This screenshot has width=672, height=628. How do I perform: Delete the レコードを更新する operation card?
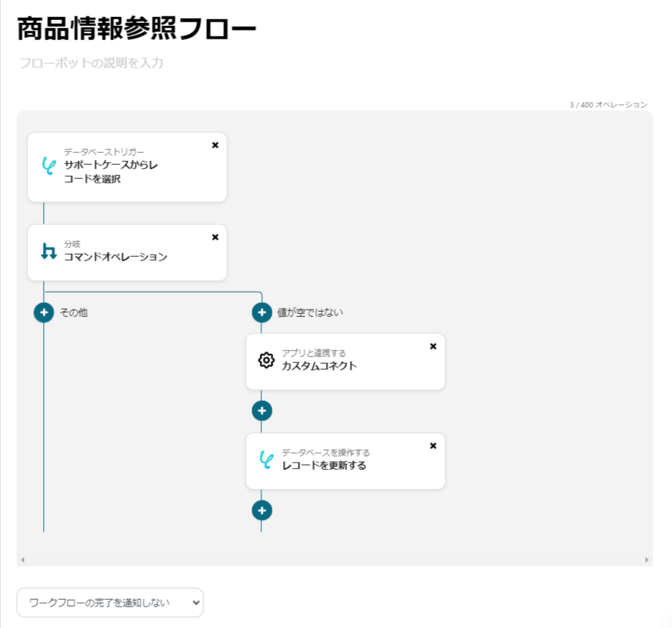[434, 446]
